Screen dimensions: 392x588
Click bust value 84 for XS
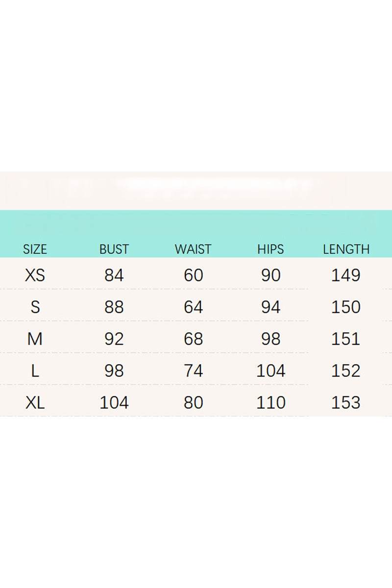tap(114, 275)
